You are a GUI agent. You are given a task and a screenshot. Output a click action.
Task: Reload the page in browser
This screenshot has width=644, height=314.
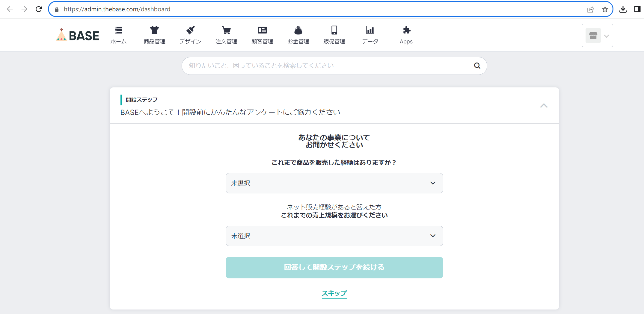point(39,9)
